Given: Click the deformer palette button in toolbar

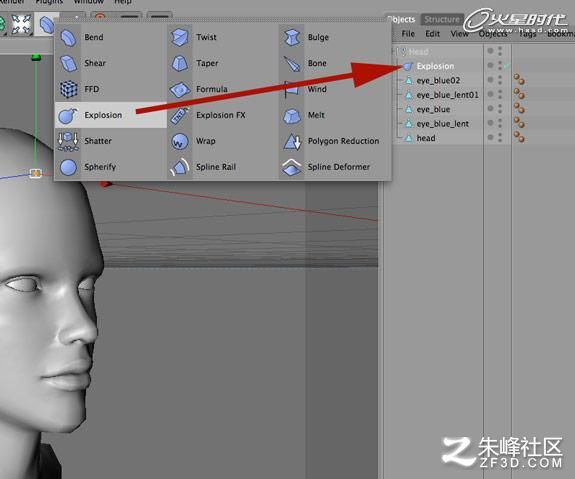Looking at the screenshot, I should coord(47,24).
